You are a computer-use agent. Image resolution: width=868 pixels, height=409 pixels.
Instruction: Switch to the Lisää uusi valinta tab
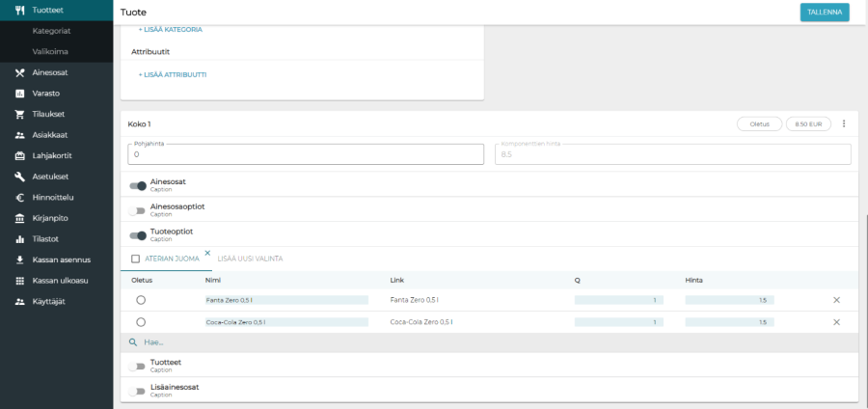250,259
